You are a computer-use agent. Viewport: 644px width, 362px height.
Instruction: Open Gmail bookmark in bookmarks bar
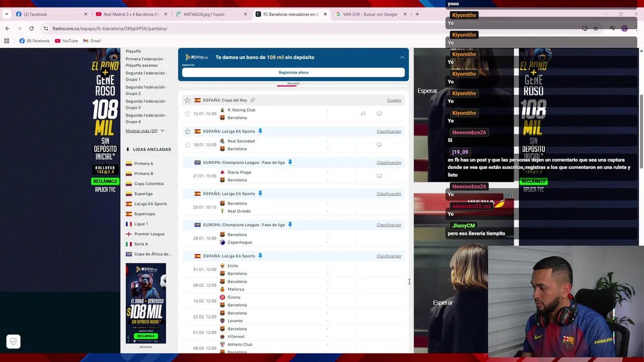pyautogui.click(x=92, y=41)
